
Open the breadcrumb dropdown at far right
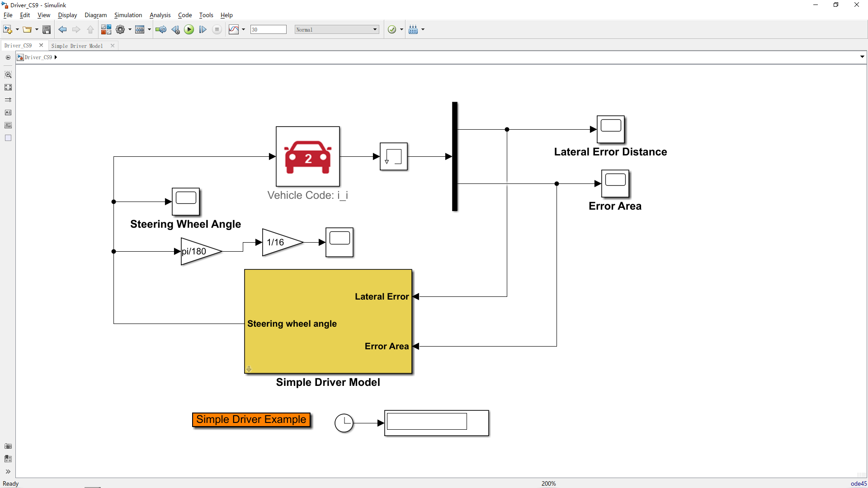pyautogui.click(x=862, y=57)
